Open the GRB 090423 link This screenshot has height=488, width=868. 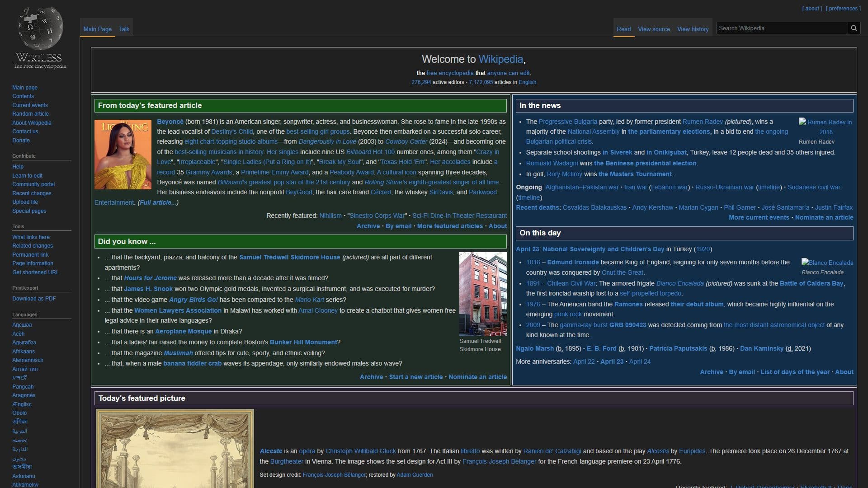pos(628,325)
